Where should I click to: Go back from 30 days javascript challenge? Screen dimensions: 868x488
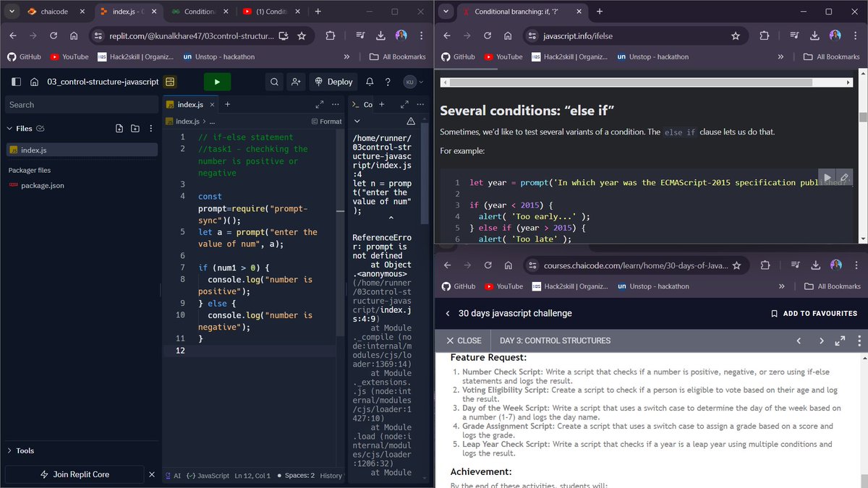pos(447,313)
